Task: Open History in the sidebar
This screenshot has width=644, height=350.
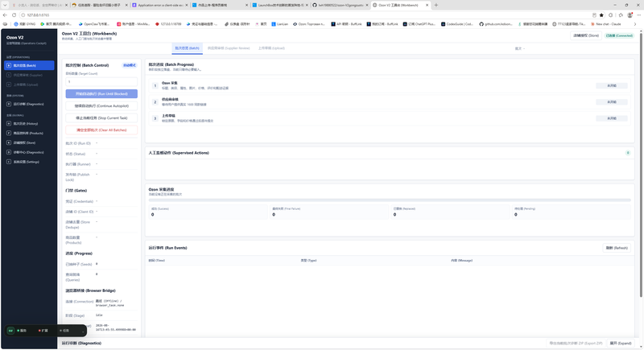Action: pos(29,123)
